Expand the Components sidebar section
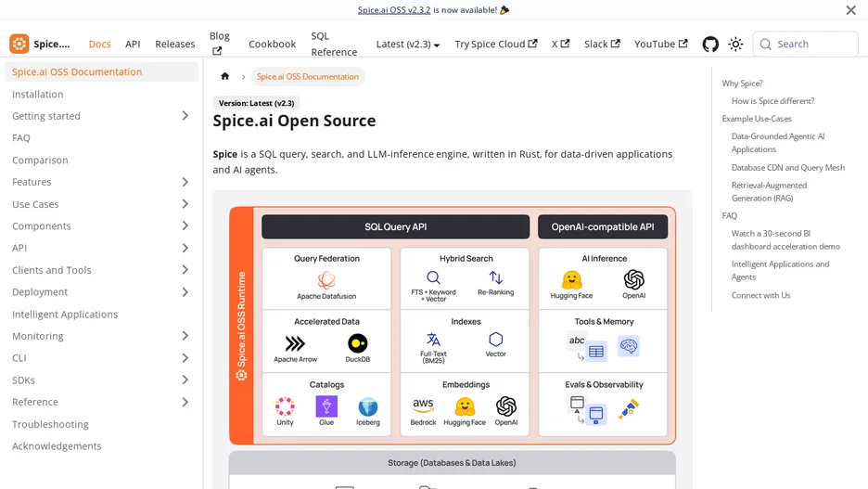Viewport: 868px width, 489px height. coord(185,226)
